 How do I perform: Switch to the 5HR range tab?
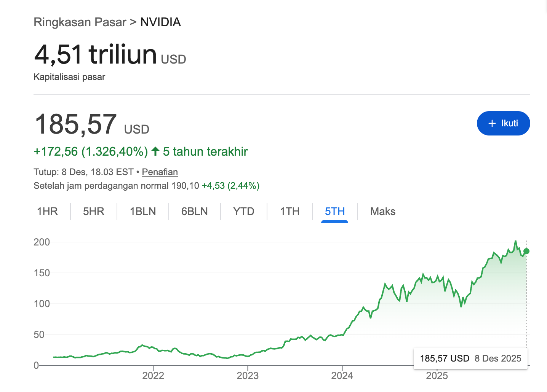94,212
